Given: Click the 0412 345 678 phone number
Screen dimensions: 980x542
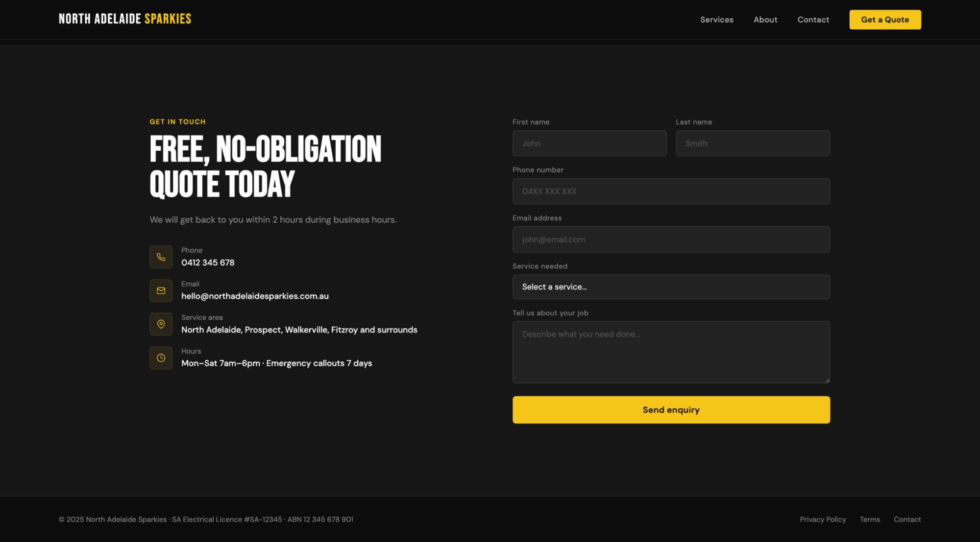Looking at the screenshot, I should [x=208, y=263].
